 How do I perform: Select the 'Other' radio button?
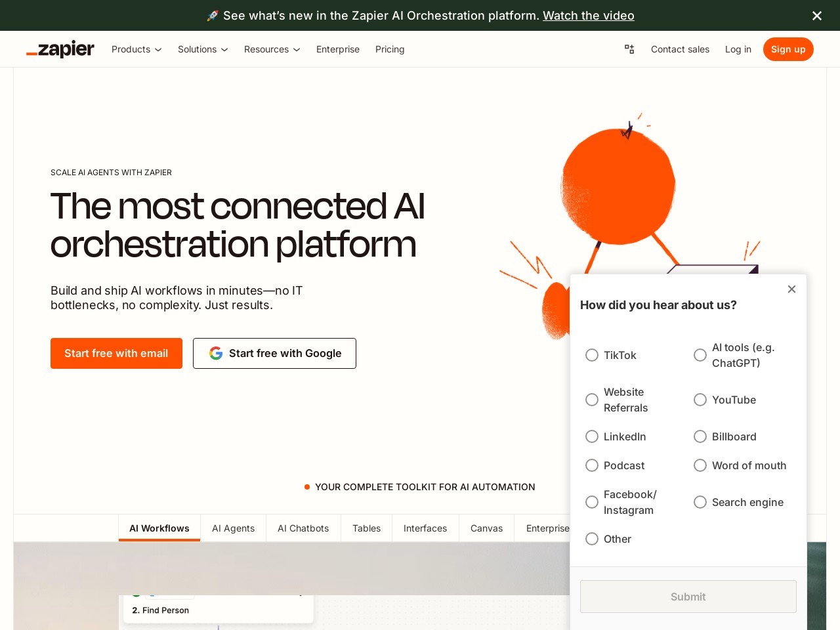pos(592,539)
